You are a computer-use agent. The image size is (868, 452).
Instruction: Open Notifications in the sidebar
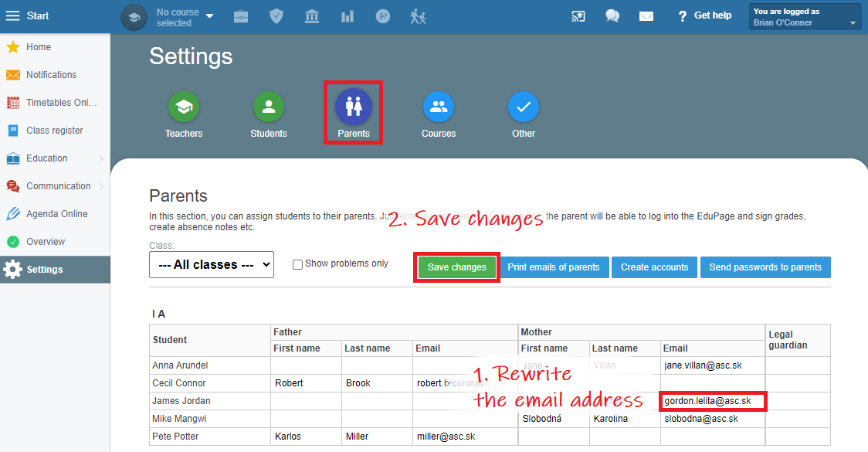coord(51,75)
